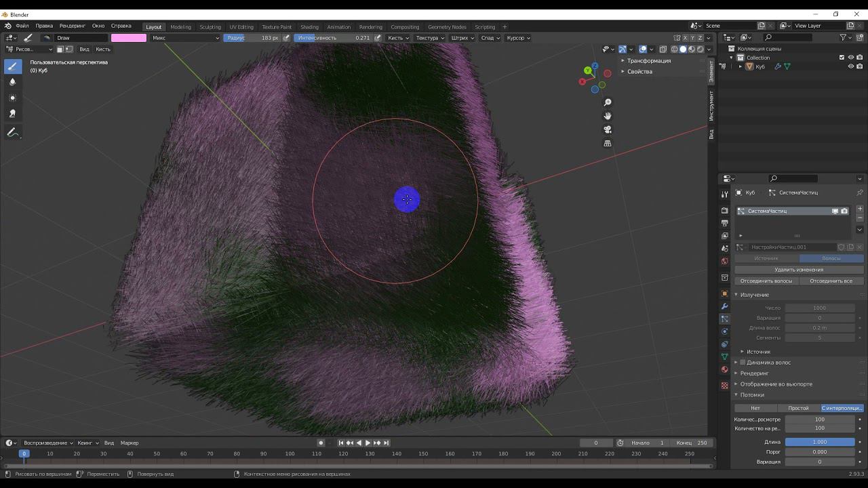
Task: Enable the Динамика волос checkbox
Action: click(x=743, y=363)
